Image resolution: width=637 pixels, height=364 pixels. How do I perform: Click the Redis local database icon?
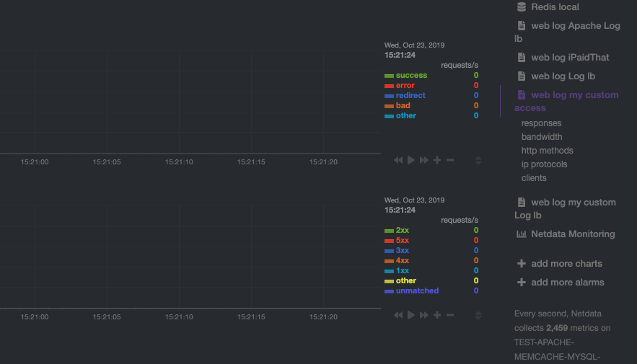(522, 7)
